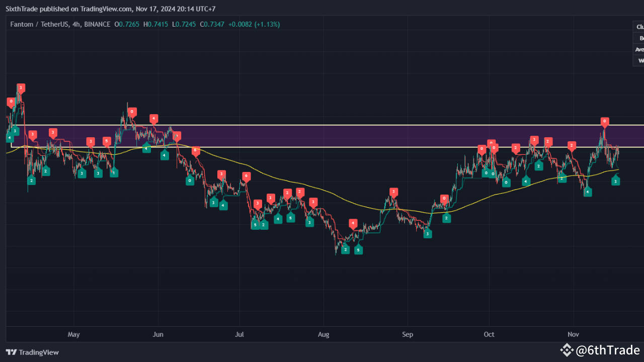
Task: Select the red "6" marker in the June downtrend
Action: pyautogui.click(x=196, y=149)
